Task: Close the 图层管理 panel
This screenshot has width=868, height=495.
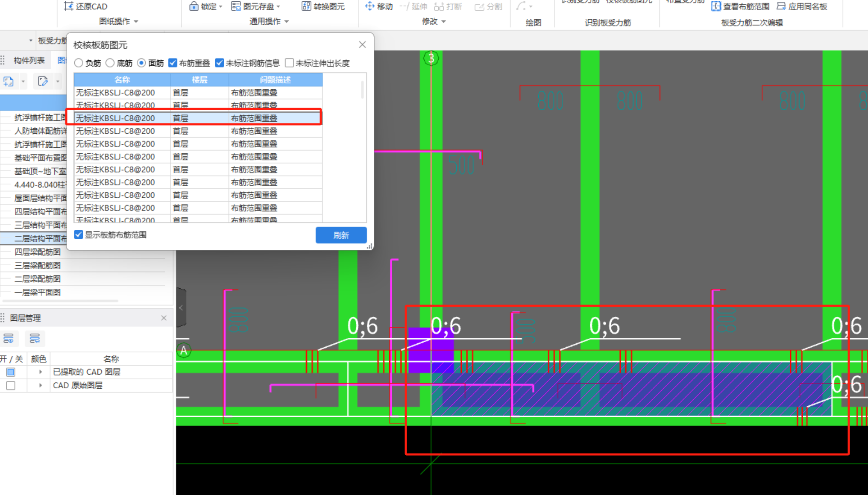Action: (x=164, y=318)
